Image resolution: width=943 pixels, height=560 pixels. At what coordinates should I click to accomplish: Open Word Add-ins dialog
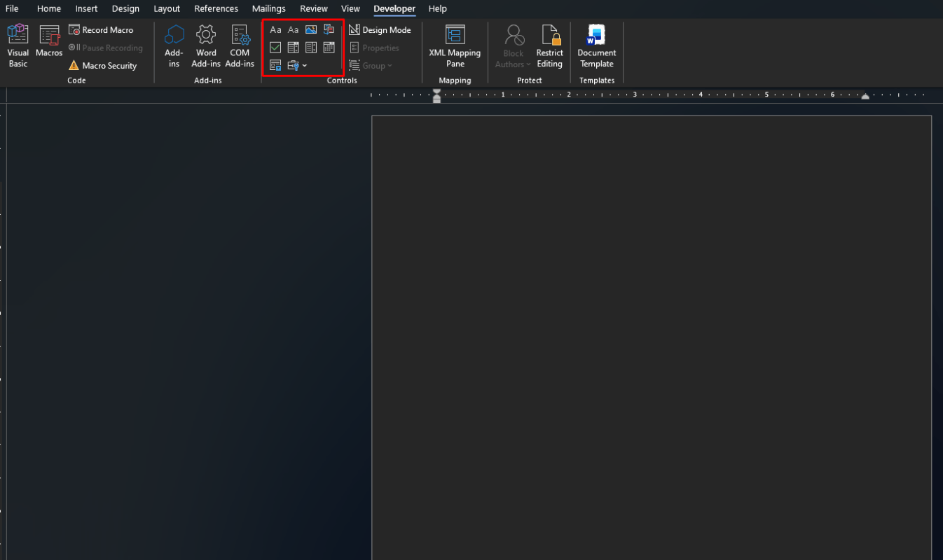(206, 45)
